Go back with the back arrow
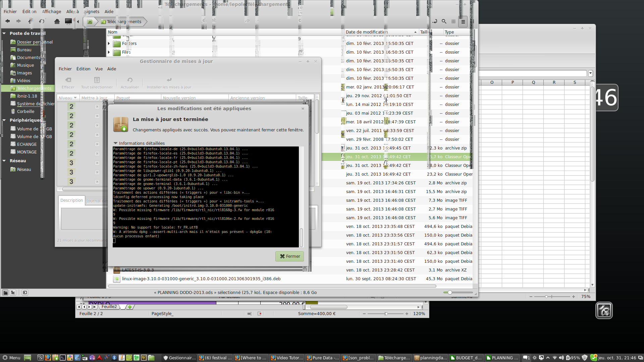This screenshot has width=644, height=362. click(x=7, y=21)
